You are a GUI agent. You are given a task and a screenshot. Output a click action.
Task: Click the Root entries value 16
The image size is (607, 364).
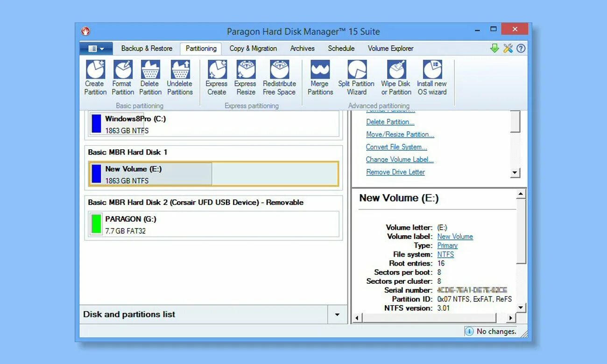[x=441, y=263]
